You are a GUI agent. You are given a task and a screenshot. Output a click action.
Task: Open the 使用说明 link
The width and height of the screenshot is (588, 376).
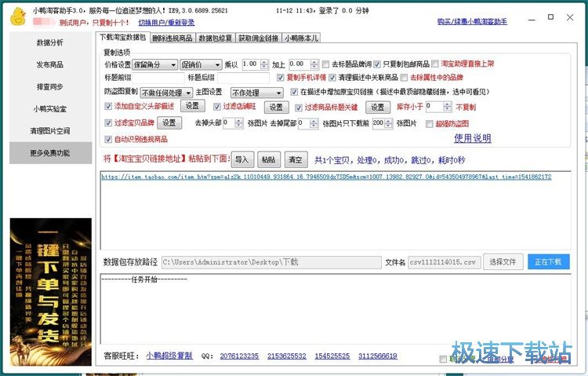pyautogui.click(x=473, y=138)
